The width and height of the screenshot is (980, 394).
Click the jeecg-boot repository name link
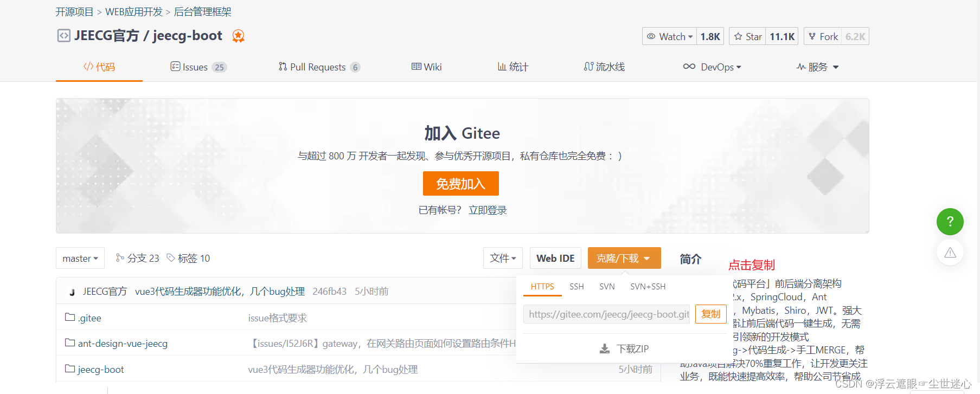tap(188, 36)
